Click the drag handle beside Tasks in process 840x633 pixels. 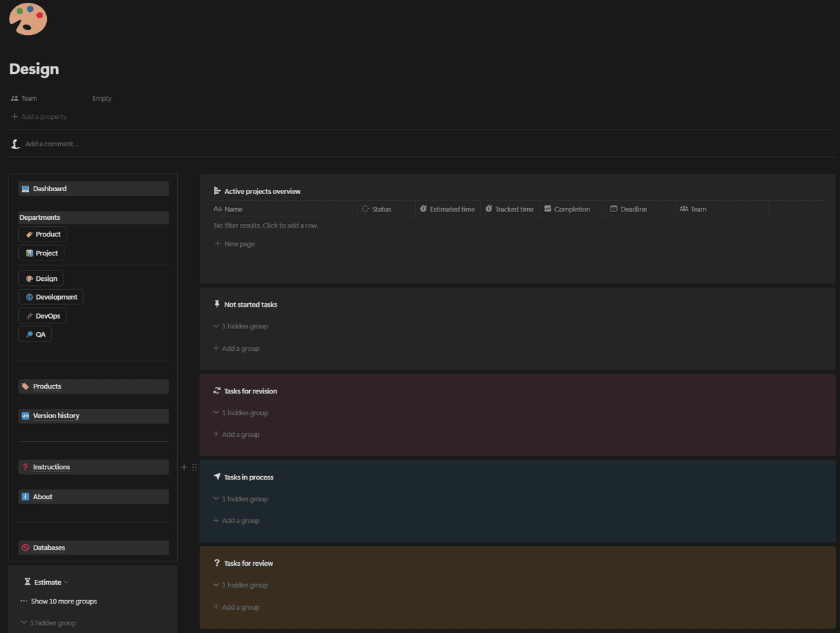point(195,467)
